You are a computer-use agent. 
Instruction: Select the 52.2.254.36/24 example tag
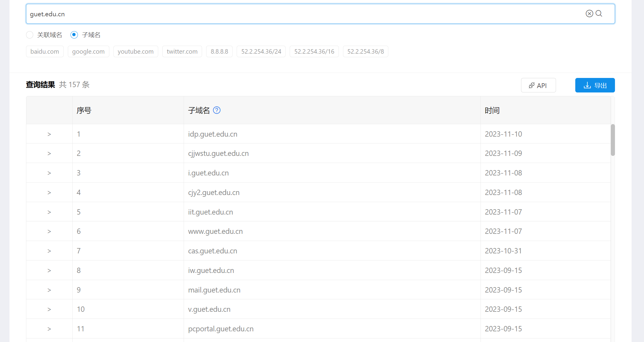click(261, 52)
